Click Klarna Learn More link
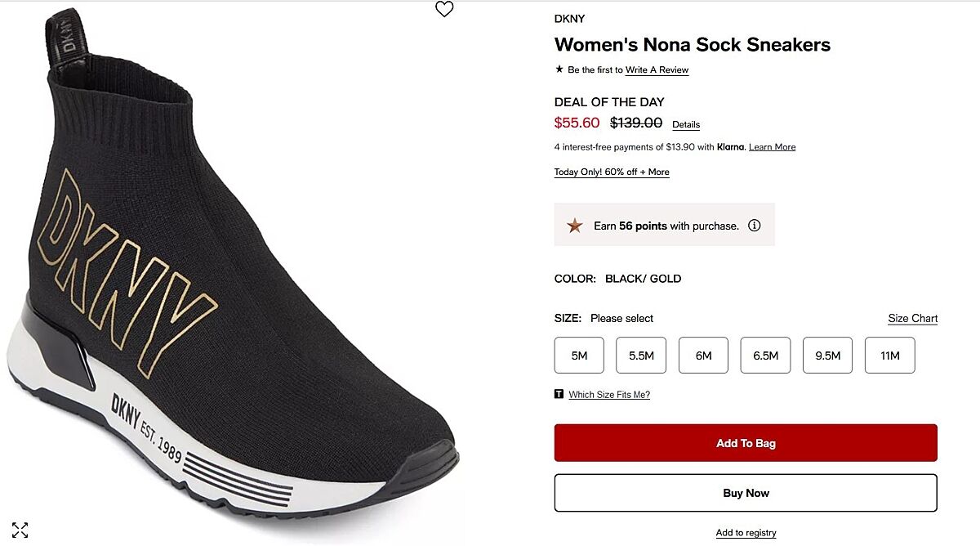This screenshot has width=980, height=546. click(772, 147)
